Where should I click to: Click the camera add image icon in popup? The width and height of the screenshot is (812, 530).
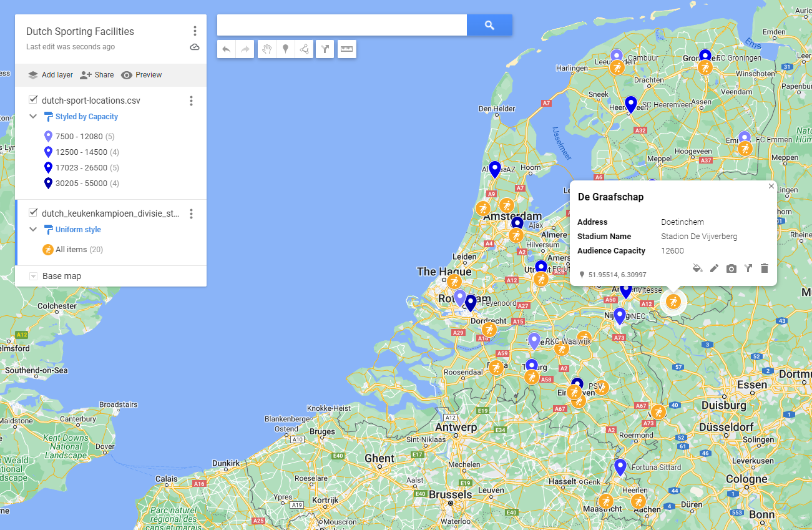tap(731, 268)
